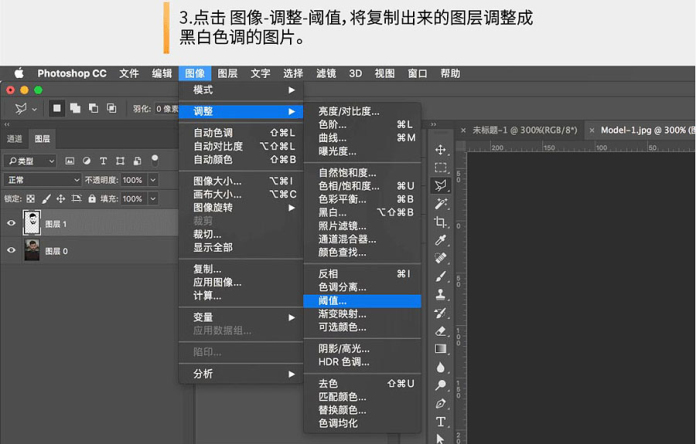Select the Eyedropper tool
The width and height of the screenshot is (696, 444).
point(440,240)
